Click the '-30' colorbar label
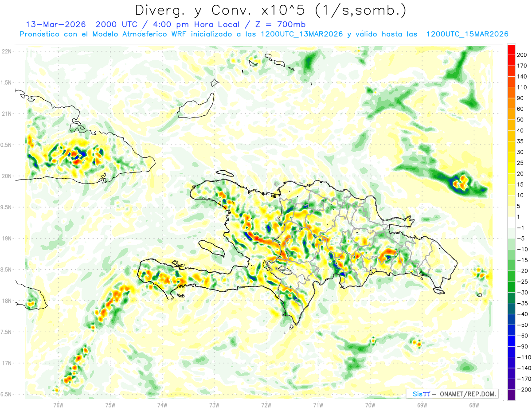 (x=523, y=293)
